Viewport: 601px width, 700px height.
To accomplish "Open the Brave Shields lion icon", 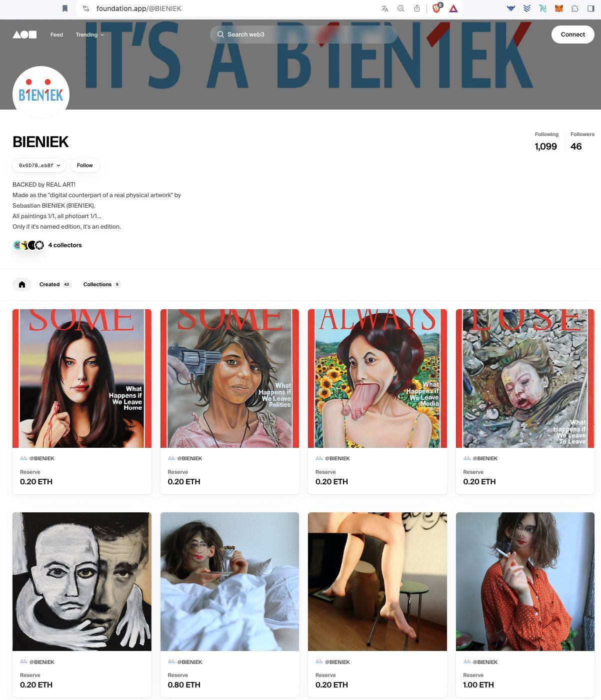I will (x=437, y=8).
